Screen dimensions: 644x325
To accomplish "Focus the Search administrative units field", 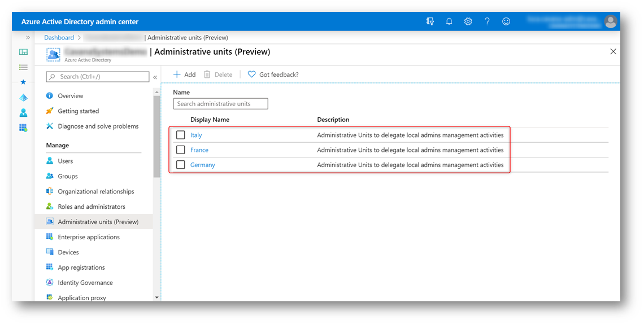I will pos(220,104).
